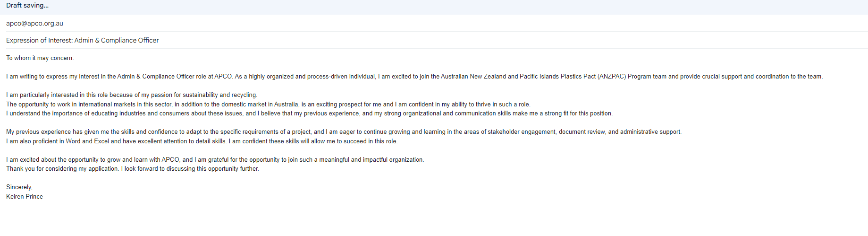Click the signature name "Keiren Prince"
This screenshot has height=236, width=868.
click(x=25, y=197)
